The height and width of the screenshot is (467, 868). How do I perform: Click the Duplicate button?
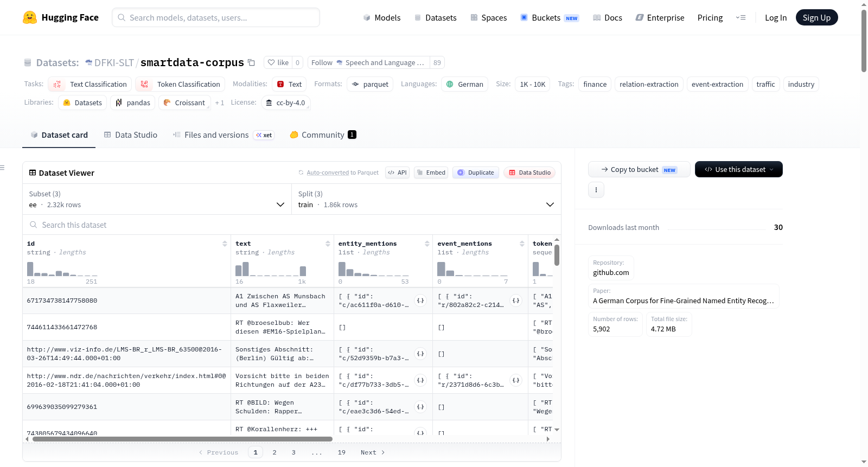click(x=476, y=172)
